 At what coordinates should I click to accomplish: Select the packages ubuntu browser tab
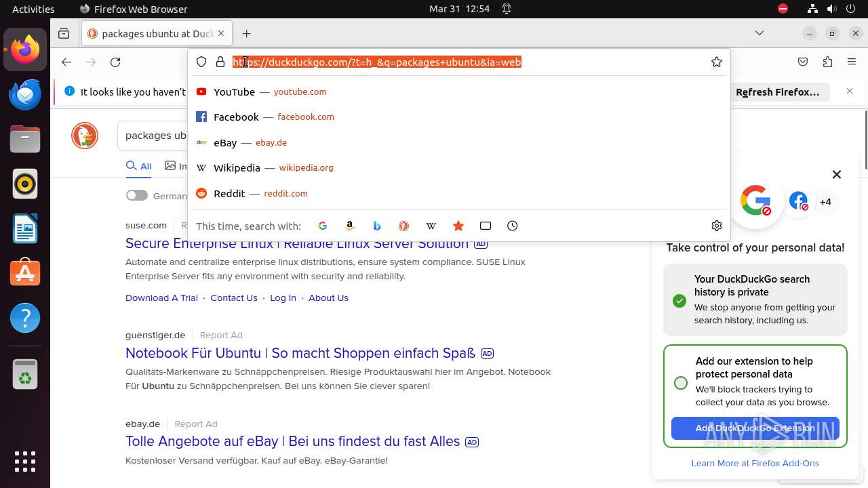[157, 33]
